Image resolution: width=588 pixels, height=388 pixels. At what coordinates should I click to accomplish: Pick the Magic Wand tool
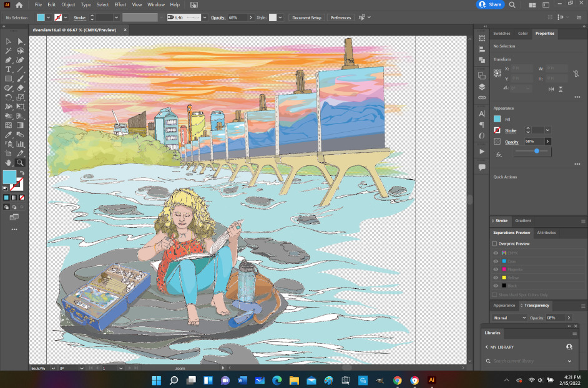[x=9, y=51]
